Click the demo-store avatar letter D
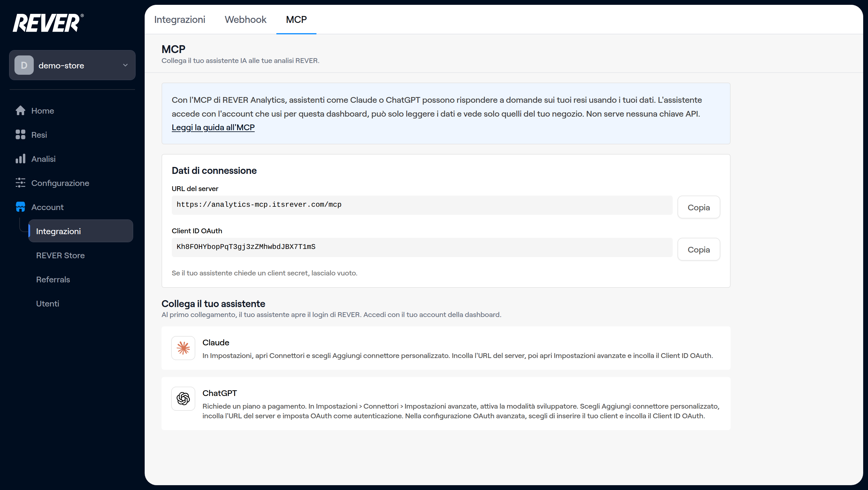 pyautogui.click(x=24, y=65)
